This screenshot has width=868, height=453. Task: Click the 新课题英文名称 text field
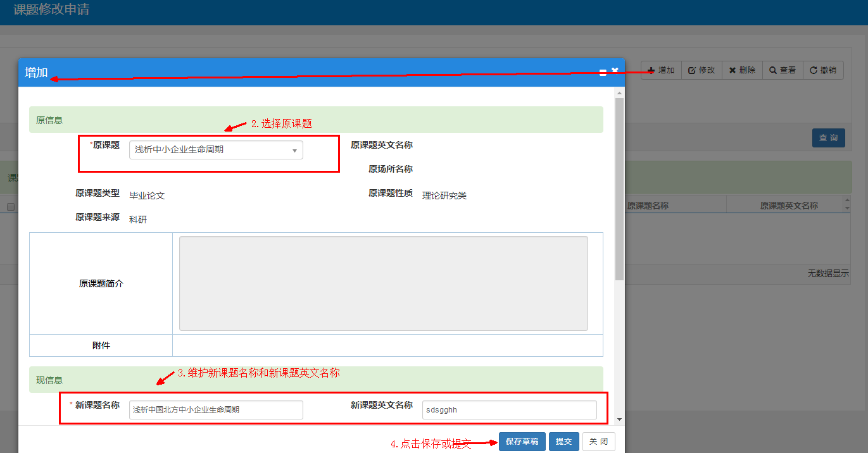point(509,410)
